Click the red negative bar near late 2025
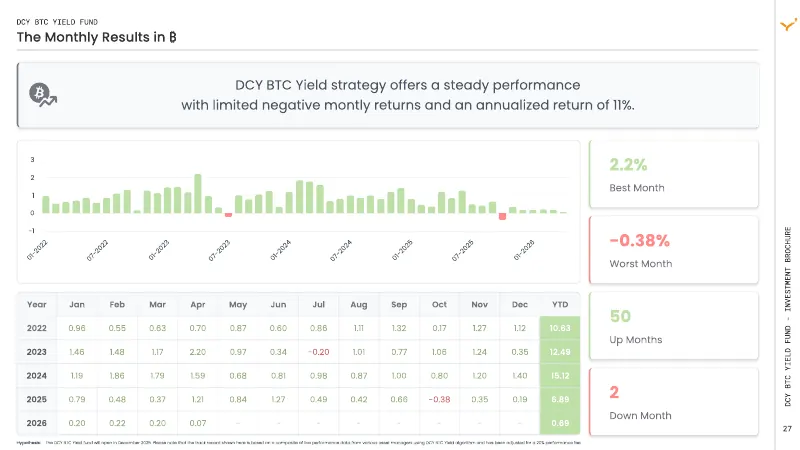The image size is (800, 450). [x=503, y=216]
